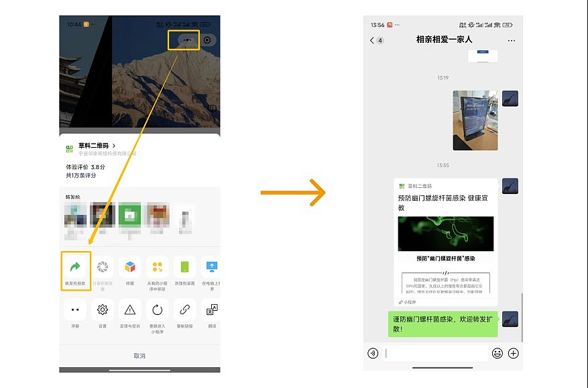
Task: Tap the green 转发给朋友 forward arrow icon
Action: click(x=75, y=266)
